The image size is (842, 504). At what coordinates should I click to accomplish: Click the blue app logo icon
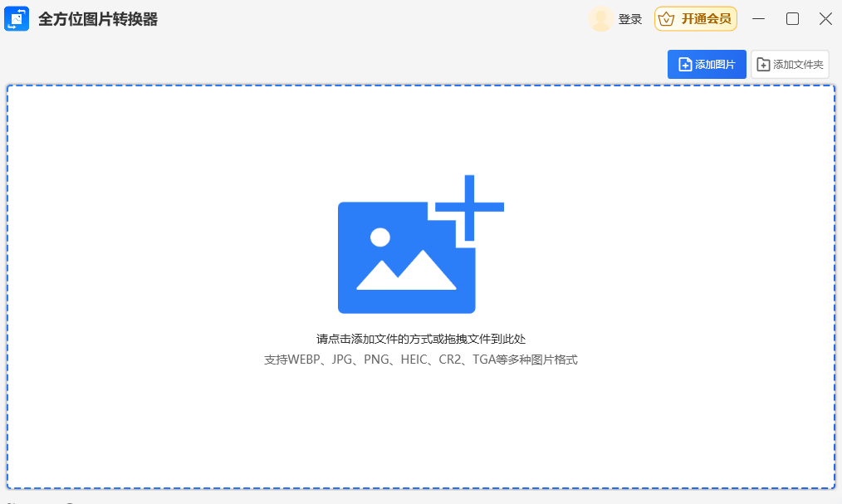[17, 19]
